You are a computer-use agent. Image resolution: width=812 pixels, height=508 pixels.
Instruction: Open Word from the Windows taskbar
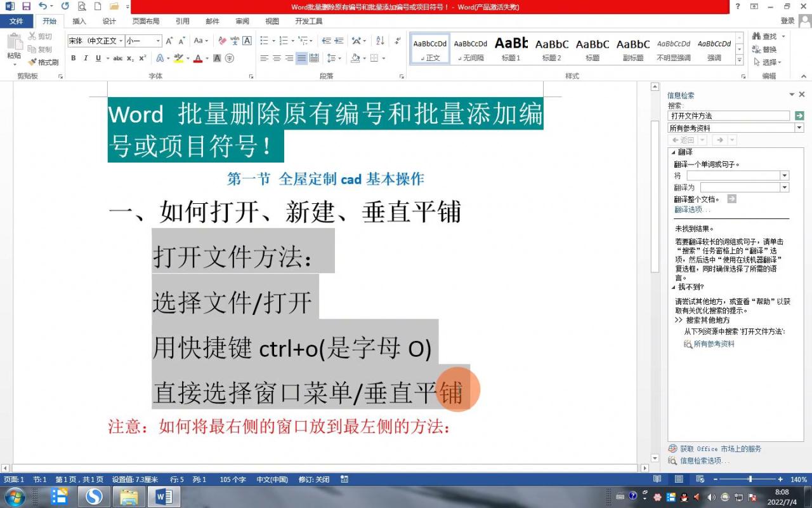pos(162,495)
